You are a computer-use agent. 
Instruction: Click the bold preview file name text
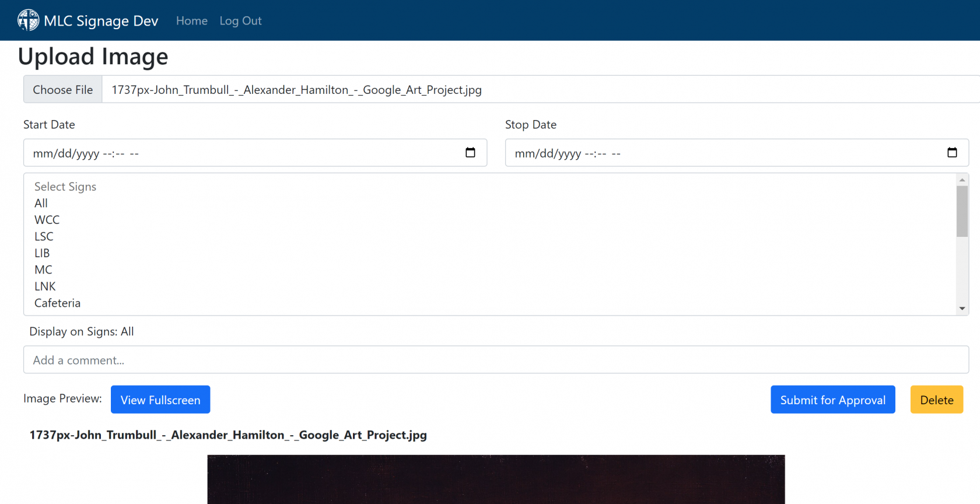[228, 435]
